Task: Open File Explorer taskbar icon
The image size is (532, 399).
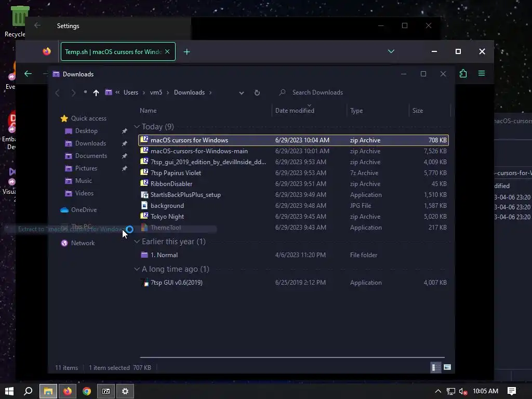Action: (x=48, y=391)
